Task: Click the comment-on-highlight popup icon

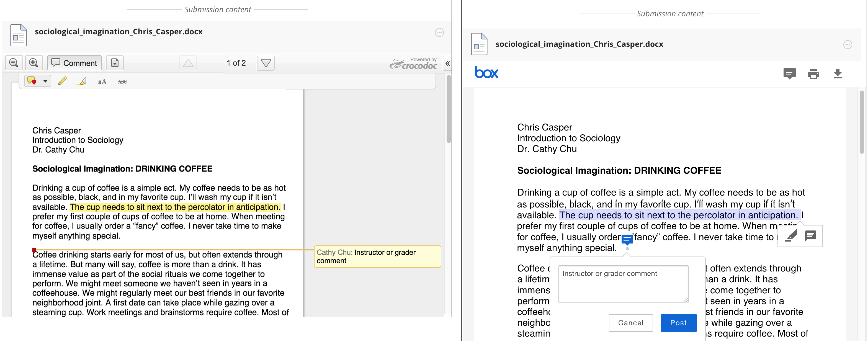Action: (810, 235)
